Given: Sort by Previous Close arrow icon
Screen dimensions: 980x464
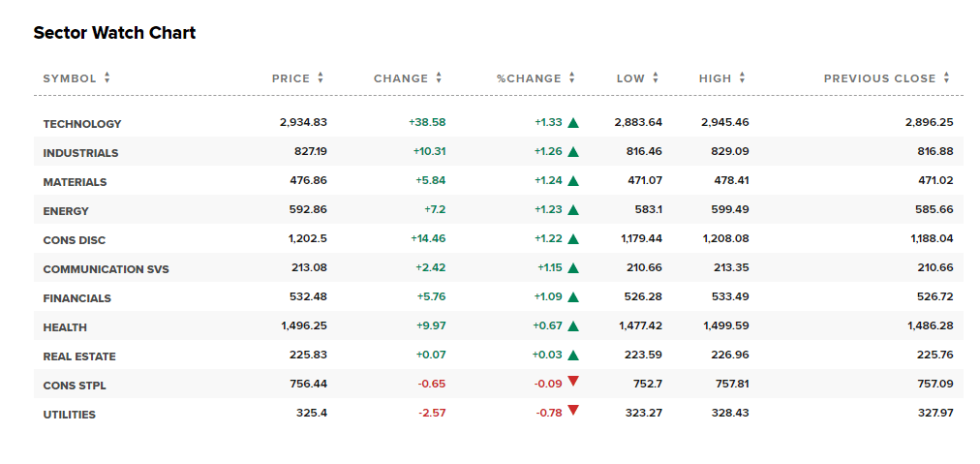Looking at the screenshot, I should pos(946,78).
